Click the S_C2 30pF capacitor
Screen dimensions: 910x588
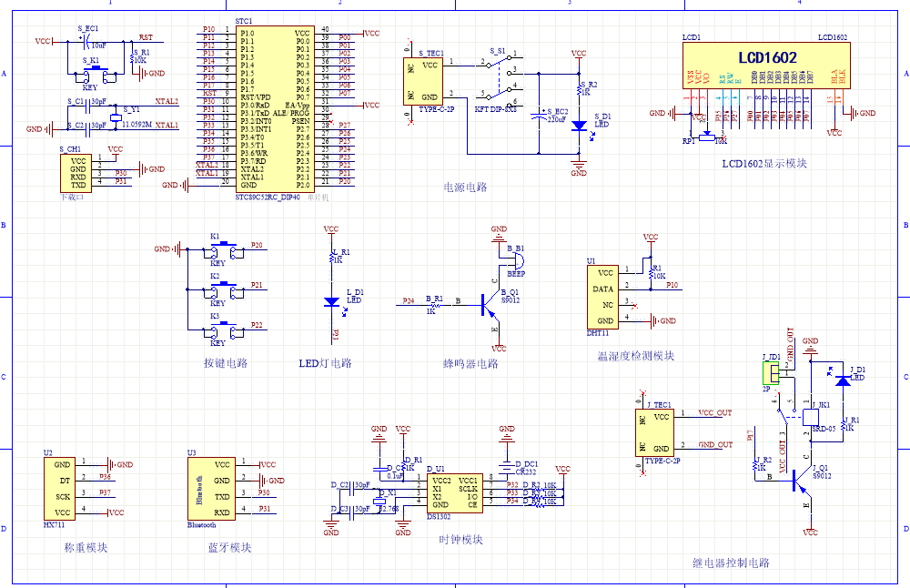pyautogui.click(x=88, y=129)
